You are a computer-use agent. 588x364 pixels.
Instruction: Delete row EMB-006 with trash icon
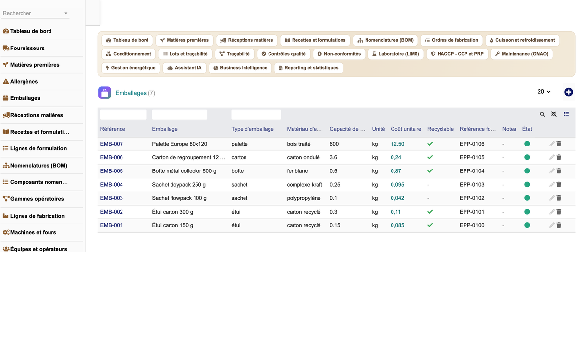[x=559, y=157]
